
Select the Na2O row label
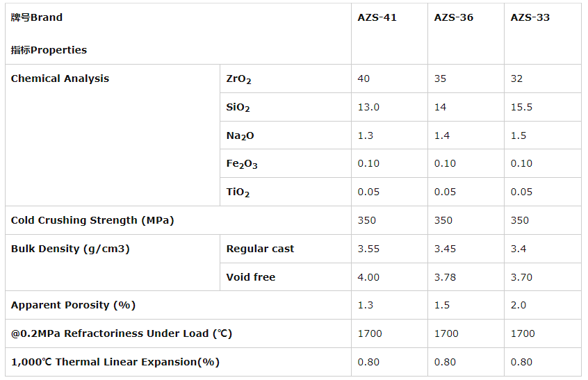[x=240, y=136]
